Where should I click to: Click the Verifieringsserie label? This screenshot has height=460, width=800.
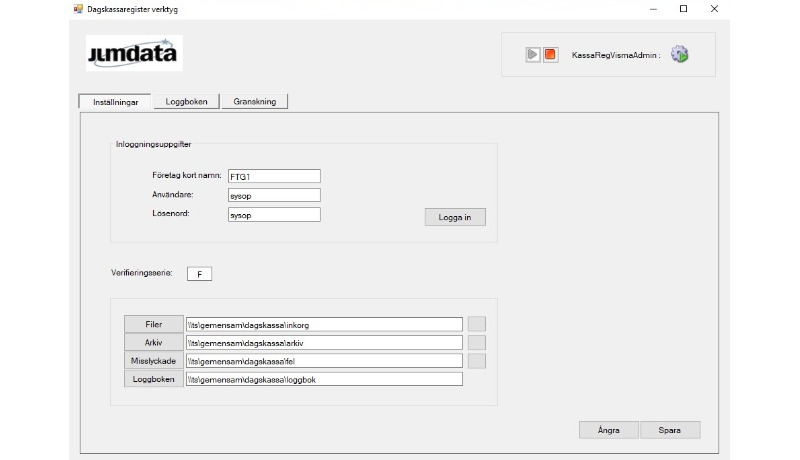(142, 273)
